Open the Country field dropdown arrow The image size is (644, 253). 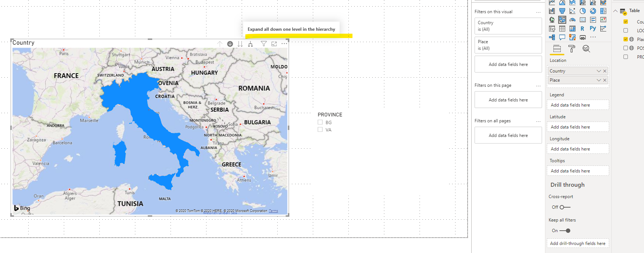pos(599,71)
